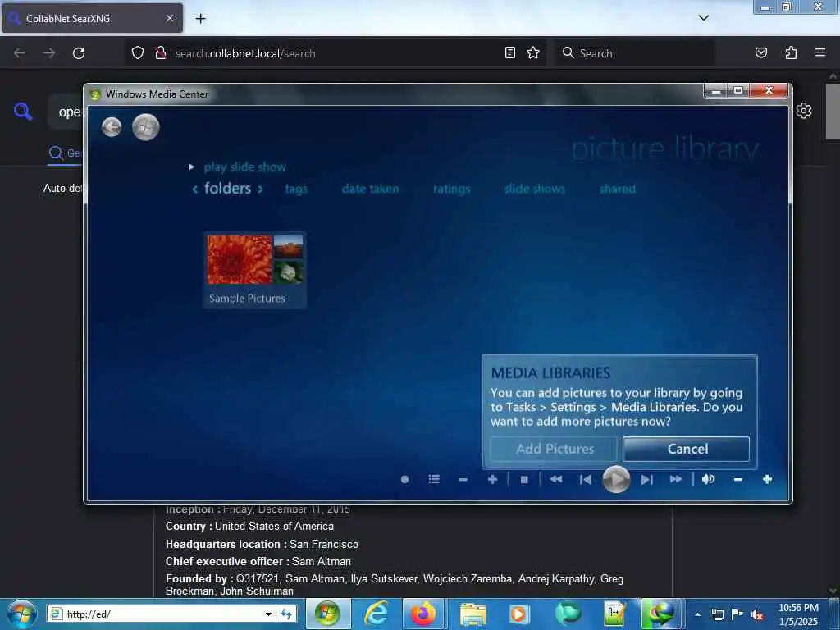840x630 pixels.
Task: Open Firefox extensions puzzle icon
Action: coord(791,52)
